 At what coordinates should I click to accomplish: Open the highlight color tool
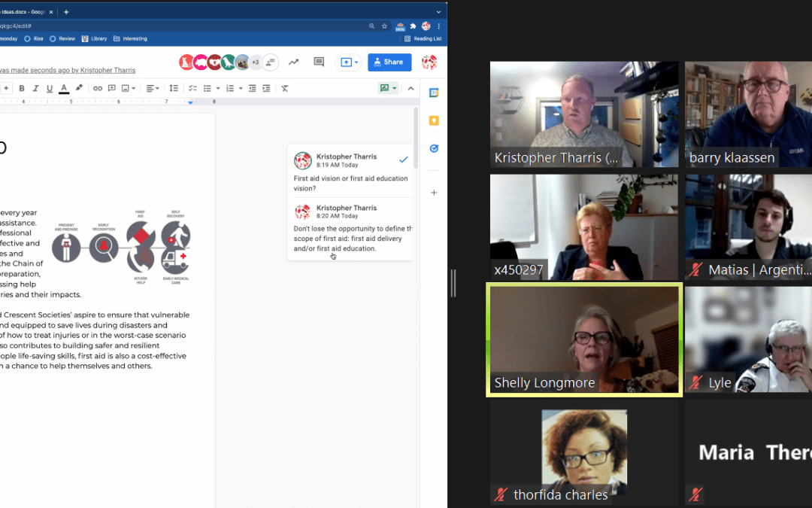[x=79, y=88]
